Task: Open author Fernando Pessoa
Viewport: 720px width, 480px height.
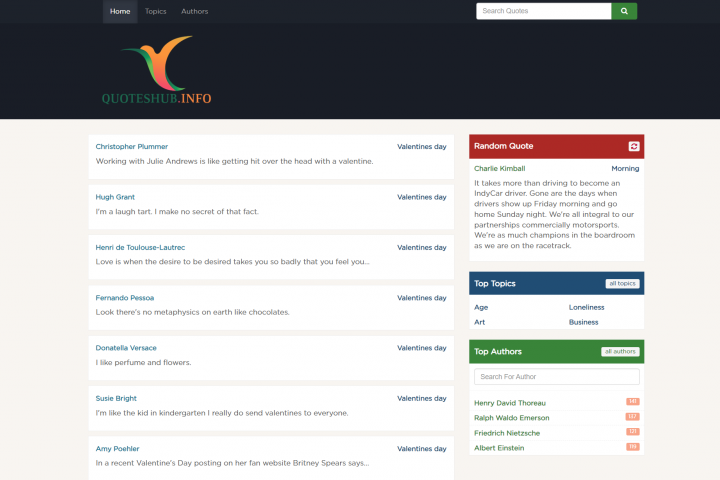Action: click(x=125, y=298)
